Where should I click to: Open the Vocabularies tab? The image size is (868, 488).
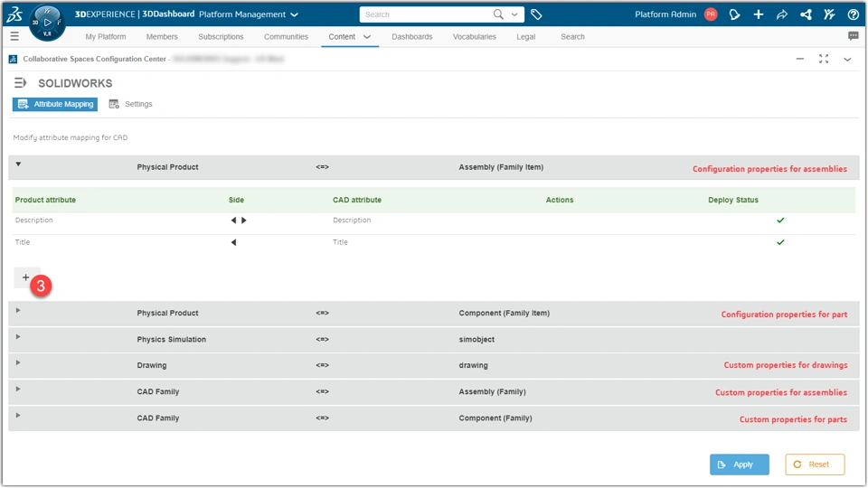(x=475, y=36)
